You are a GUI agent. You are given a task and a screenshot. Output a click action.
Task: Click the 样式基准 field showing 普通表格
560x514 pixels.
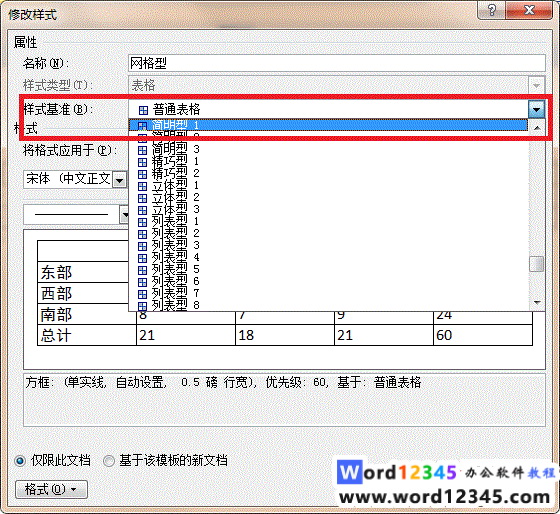328,109
